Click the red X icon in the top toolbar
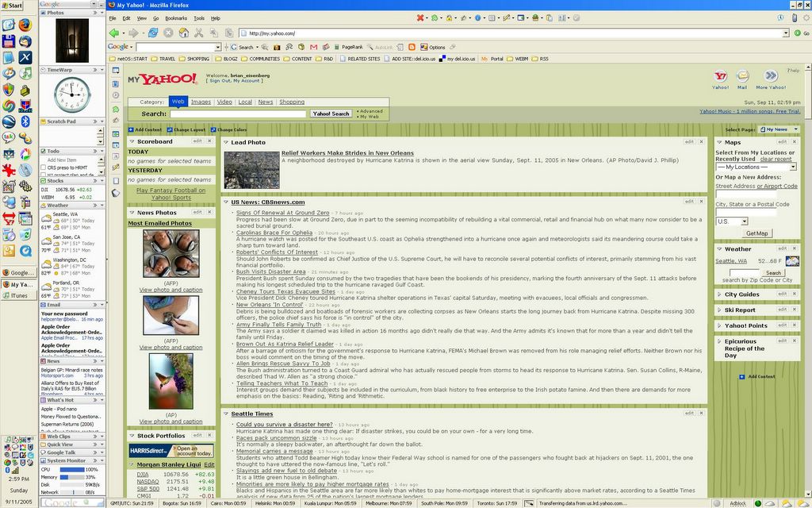Screen dimensions: 812x508 [x=420, y=18]
